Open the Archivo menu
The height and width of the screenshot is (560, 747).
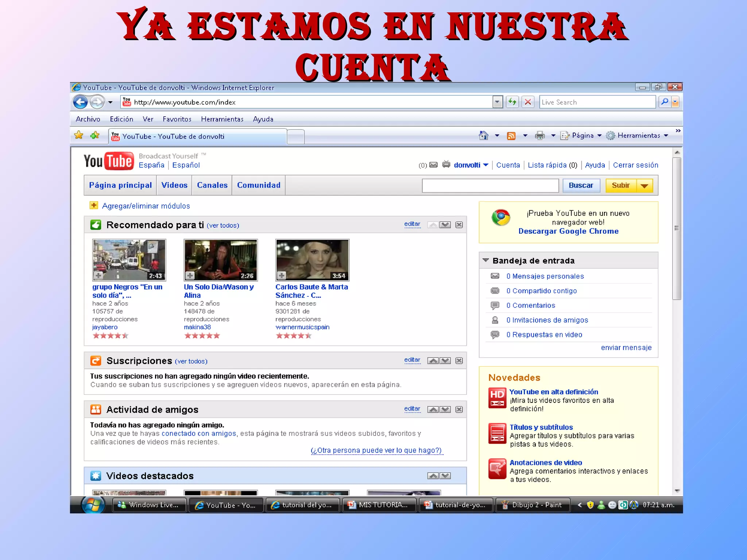[x=88, y=119]
